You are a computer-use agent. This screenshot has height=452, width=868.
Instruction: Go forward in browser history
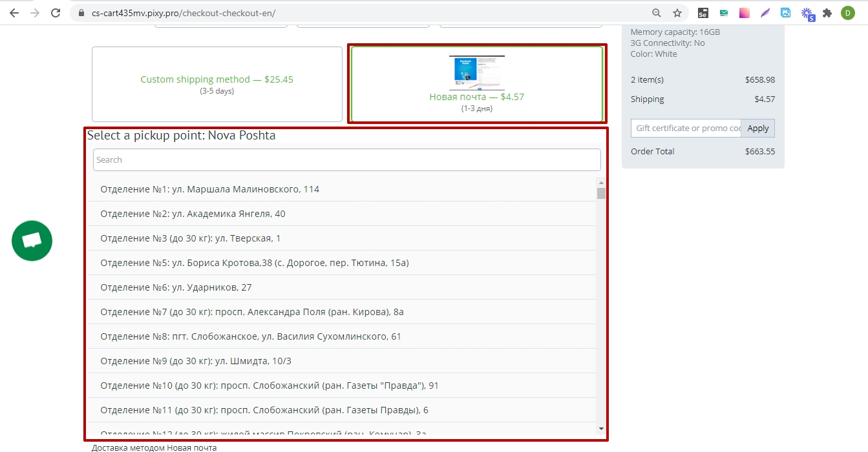(35, 13)
